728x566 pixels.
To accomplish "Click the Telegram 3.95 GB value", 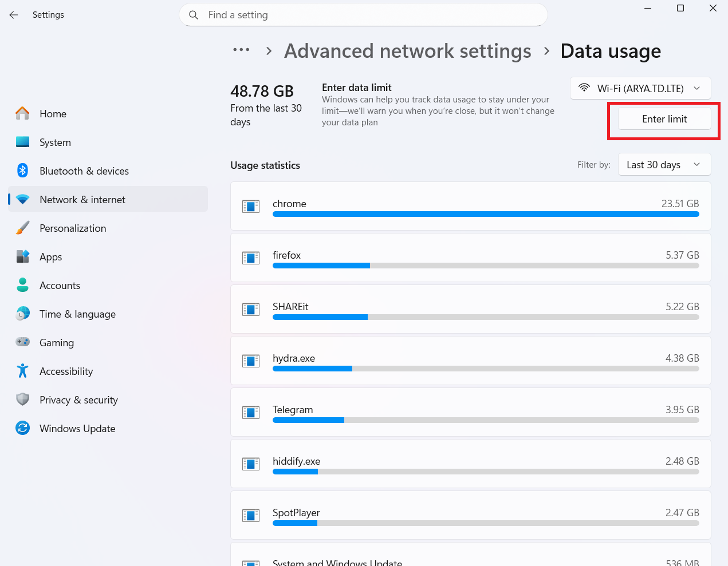I will [x=682, y=410].
